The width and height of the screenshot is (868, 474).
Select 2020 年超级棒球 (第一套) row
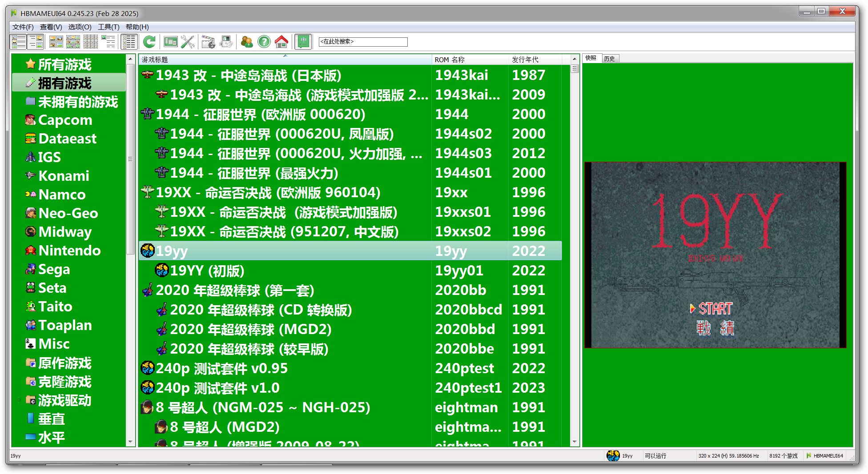pyautogui.click(x=350, y=290)
